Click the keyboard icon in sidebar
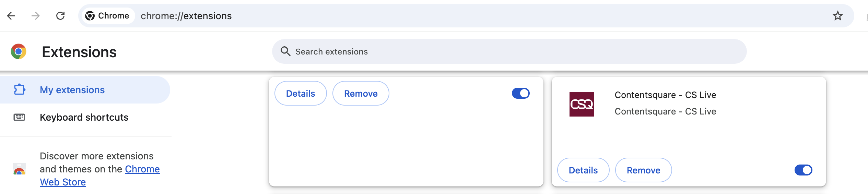 [19, 117]
